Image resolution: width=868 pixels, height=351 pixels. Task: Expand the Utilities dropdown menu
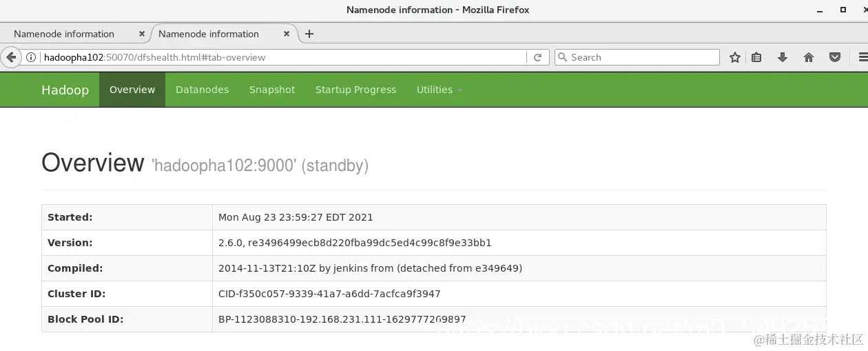[x=439, y=90]
